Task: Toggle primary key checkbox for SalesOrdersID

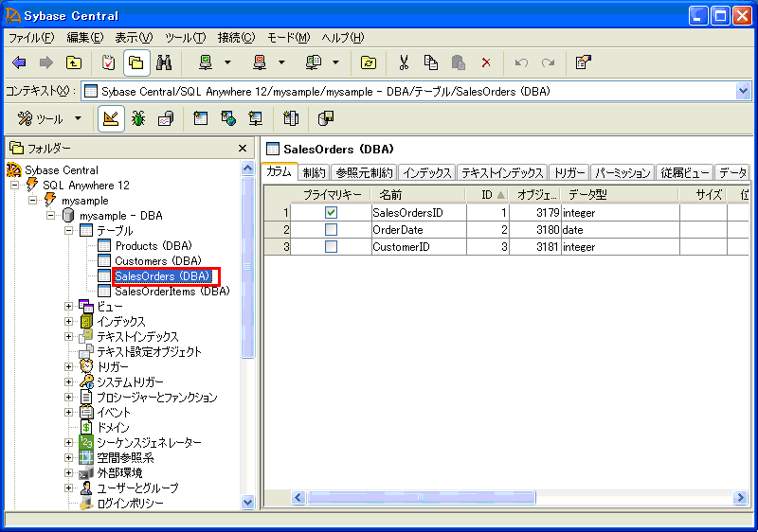Action: click(x=331, y=213)
